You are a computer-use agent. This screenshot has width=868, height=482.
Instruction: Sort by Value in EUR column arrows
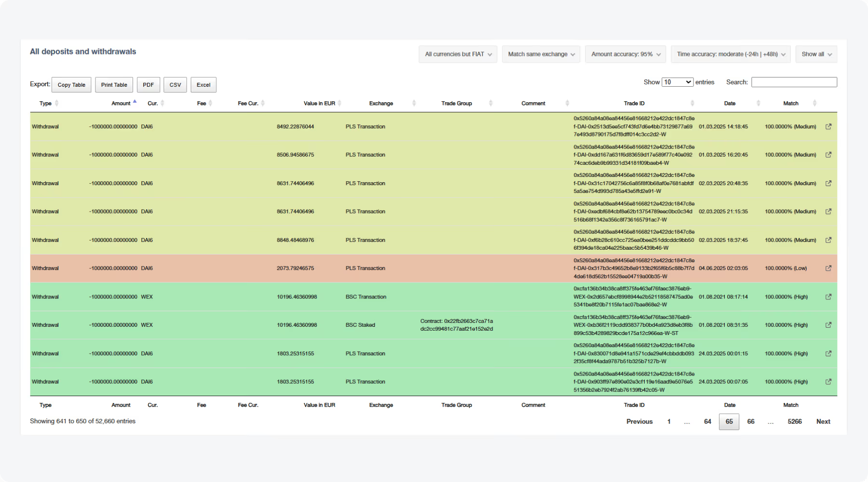(340, 103)
